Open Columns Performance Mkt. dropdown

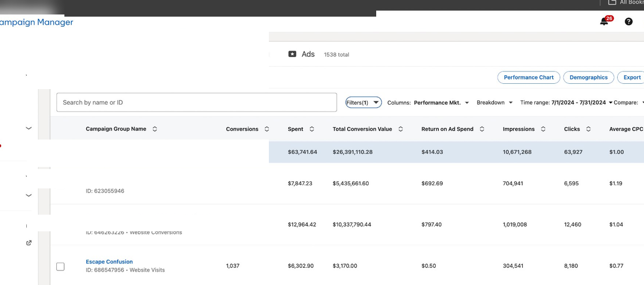pyautogui.click(x=428, y=103)
